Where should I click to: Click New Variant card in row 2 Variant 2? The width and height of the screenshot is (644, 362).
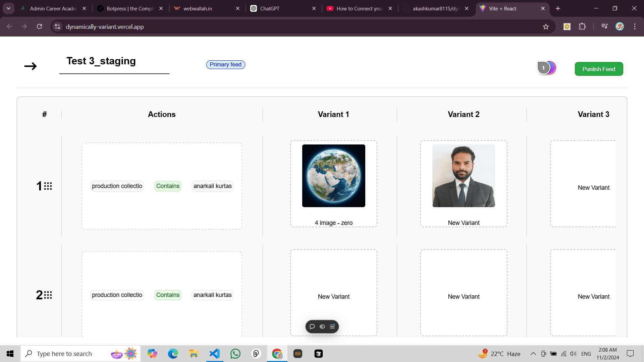click(x=464, y=293)
